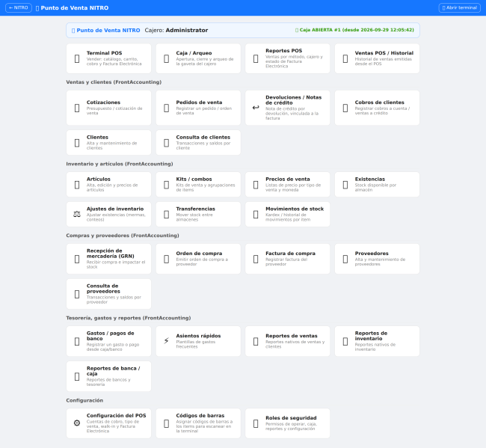
Task: Click the Códigos de barras icon
Action: tap(167, 423)
